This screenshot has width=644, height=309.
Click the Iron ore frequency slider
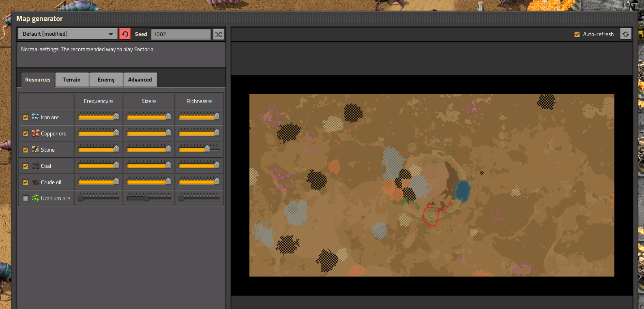pos(99,117)
